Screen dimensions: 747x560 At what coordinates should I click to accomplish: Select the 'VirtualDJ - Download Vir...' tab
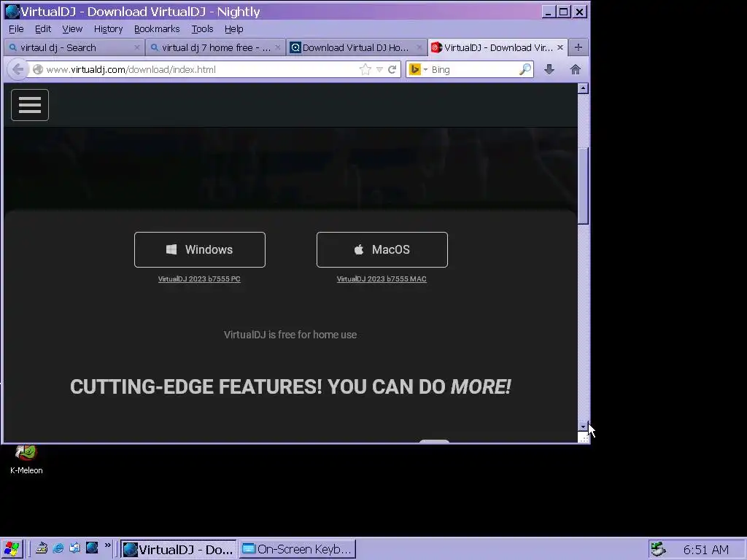click(498, 47)
